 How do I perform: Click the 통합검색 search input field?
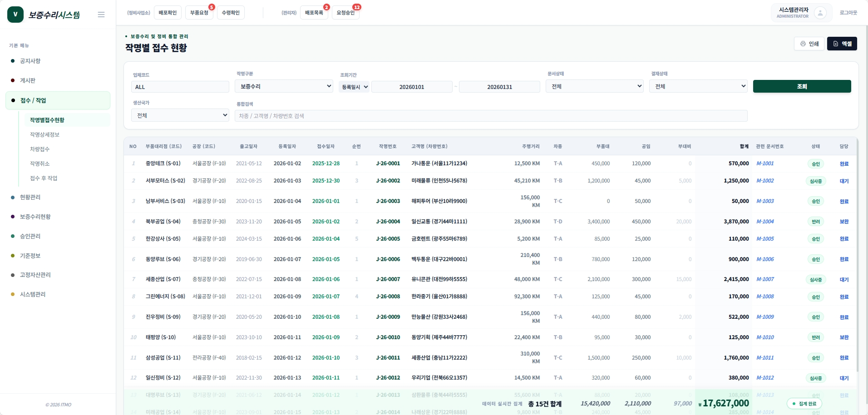point(491,116)
